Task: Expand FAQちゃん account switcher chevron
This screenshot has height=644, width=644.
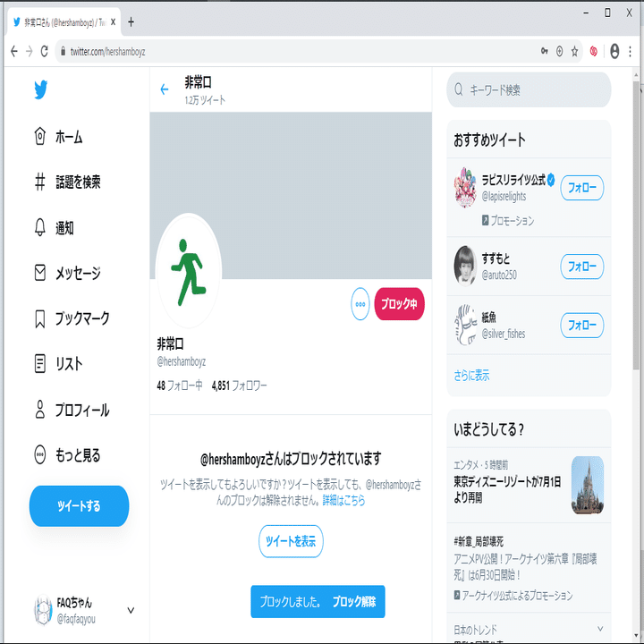Action: [131, 610]
